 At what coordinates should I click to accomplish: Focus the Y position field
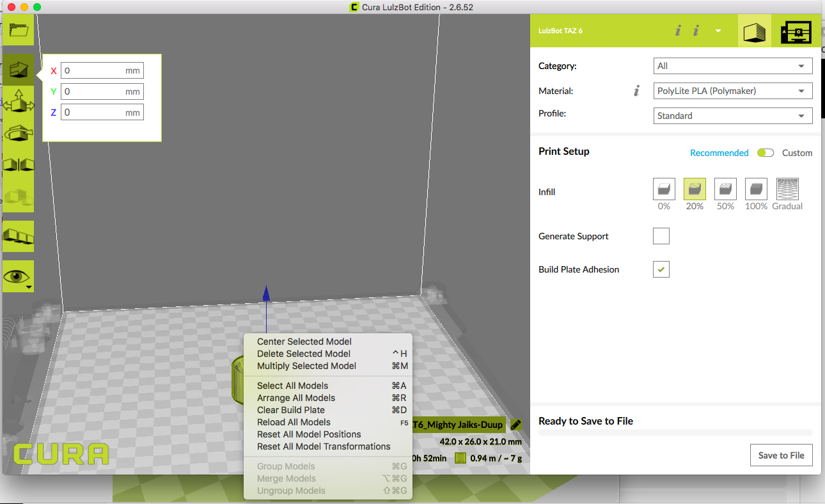point(102,91)
